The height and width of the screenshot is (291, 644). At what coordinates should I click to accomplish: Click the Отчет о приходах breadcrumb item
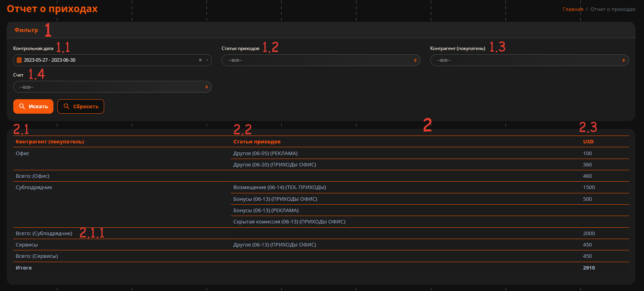click(x=613, y=9)
